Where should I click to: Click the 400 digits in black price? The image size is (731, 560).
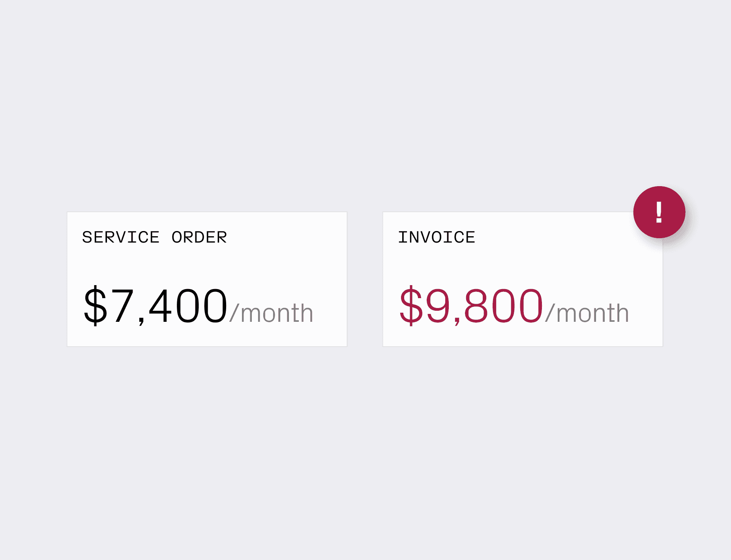tap(188, 306)
